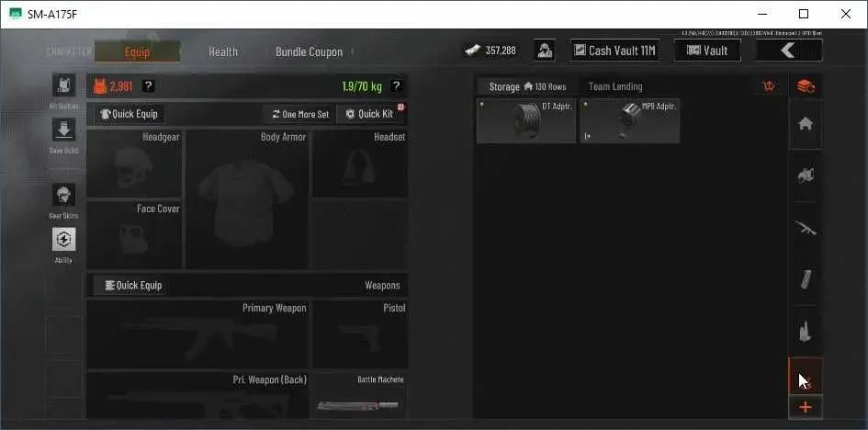Select the home storage category icon
868x430 pixels.
tap(806, 124)
